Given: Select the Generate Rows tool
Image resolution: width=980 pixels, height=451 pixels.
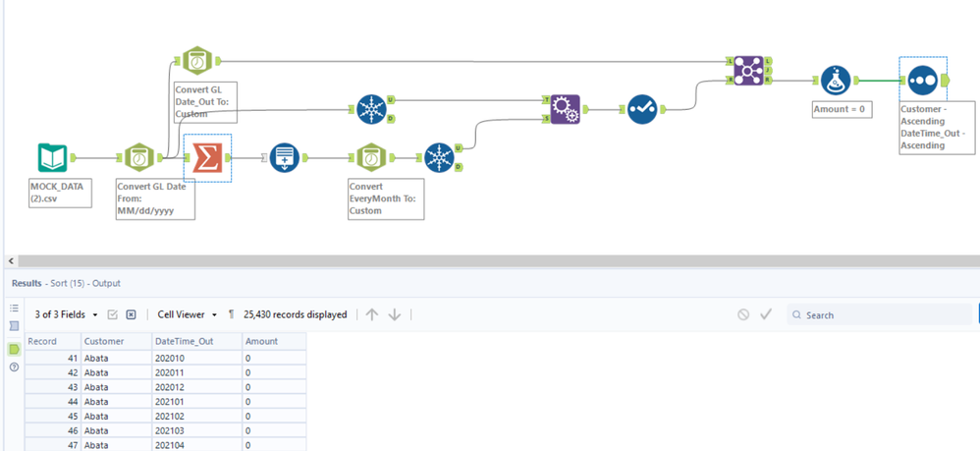Looking at the screenshot, I should tap(285, 157).
